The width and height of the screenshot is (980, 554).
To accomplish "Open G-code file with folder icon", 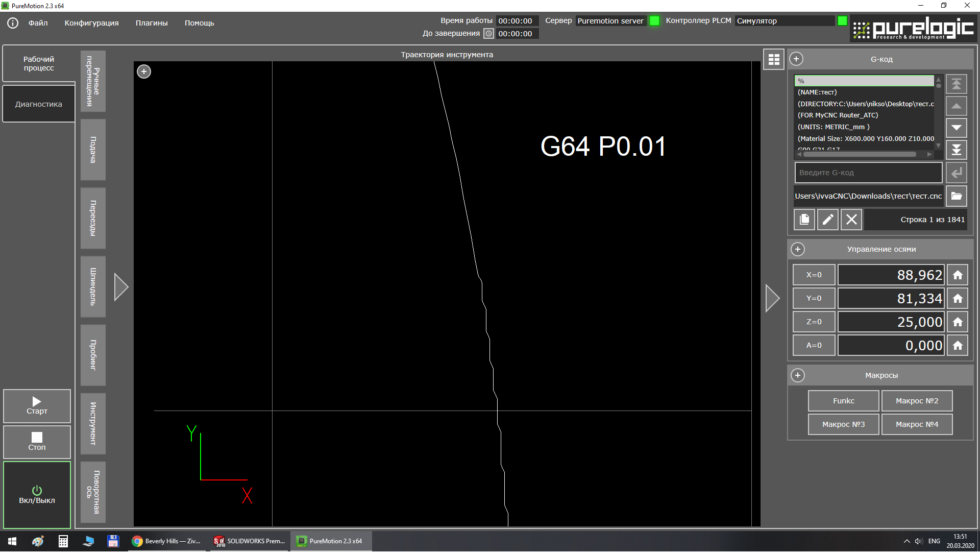I will [x=956, y=196].
